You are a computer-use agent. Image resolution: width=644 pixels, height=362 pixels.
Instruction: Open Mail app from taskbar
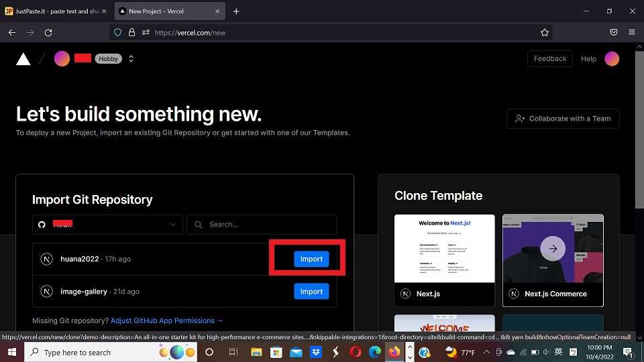pos(296,352)
